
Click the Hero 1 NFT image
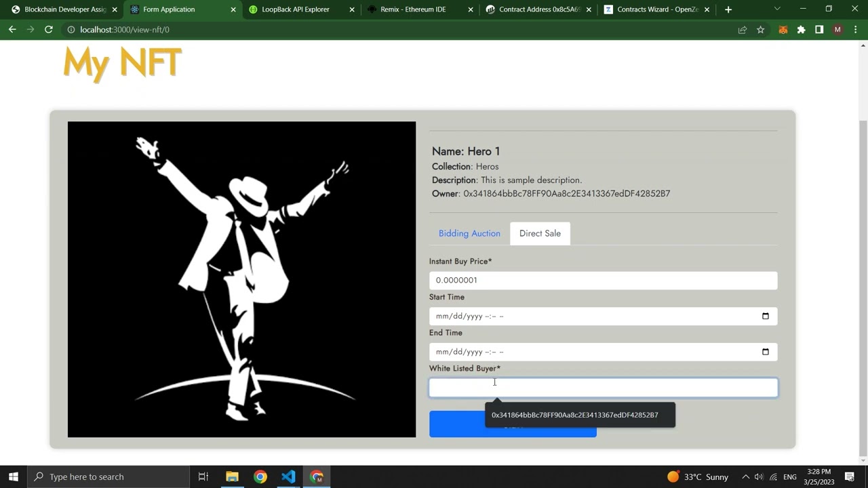point(241,279)
